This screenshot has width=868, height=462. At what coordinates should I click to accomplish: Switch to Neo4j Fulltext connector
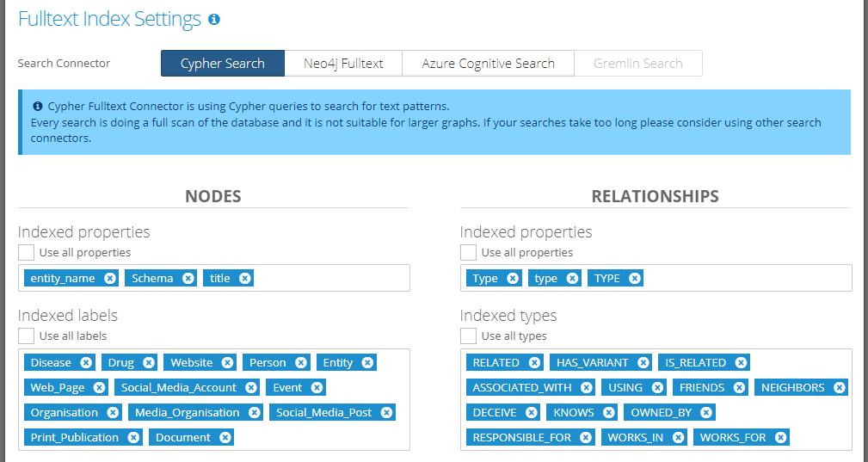click(343, 64)
